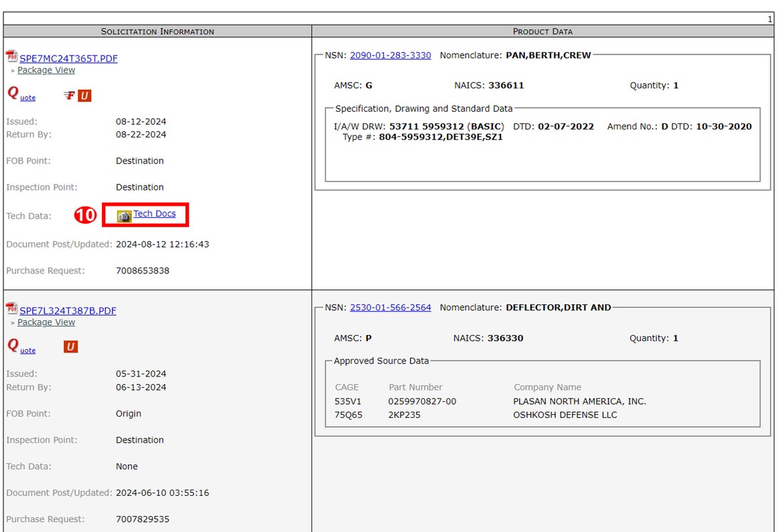Open Package View for SPE7L324T387B

[46, 322]
